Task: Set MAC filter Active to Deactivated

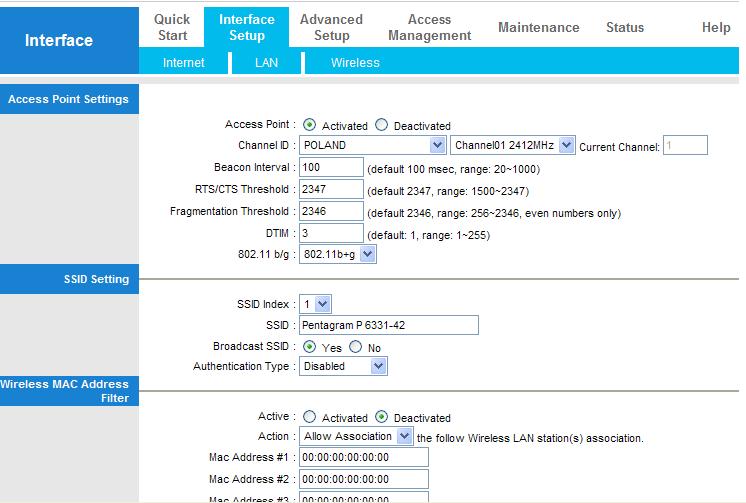Action: click(x=381, y=417)
